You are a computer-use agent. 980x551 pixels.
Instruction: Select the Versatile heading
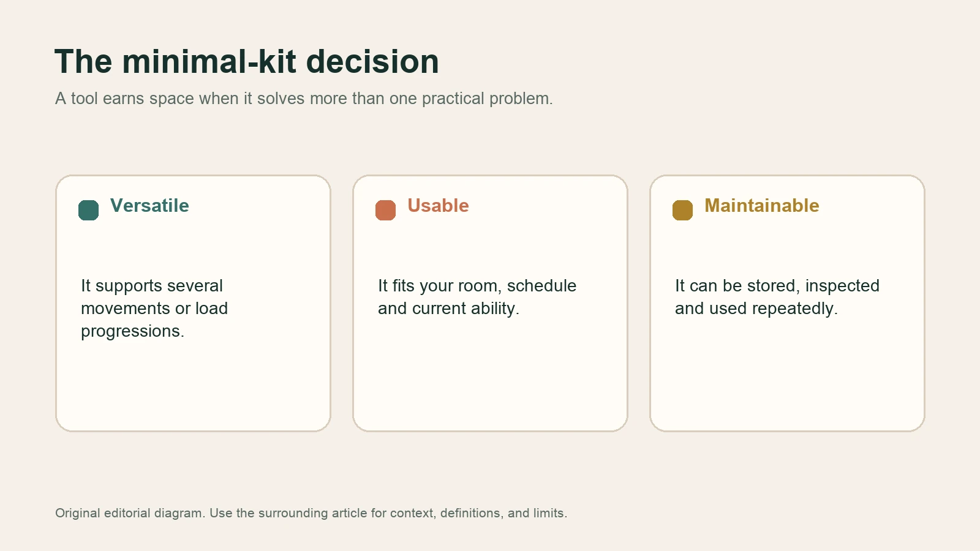pos(149,206)
